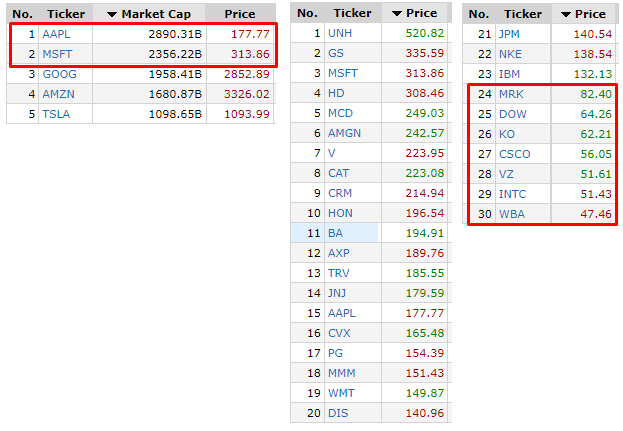Viewport: 623px width, 431px height.
Task: Open the PG ticker link
Action: 335,353
